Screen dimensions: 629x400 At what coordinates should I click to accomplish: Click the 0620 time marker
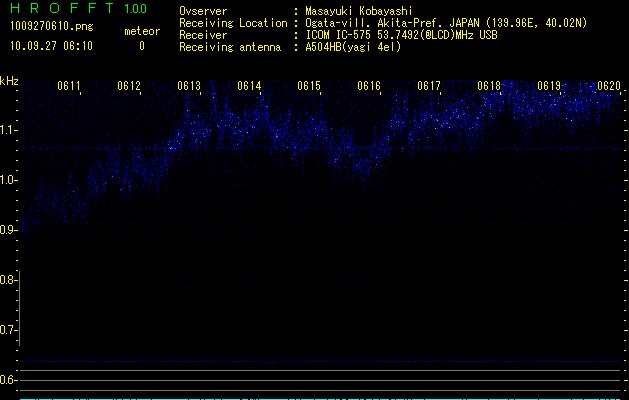(x=609, y=86)
